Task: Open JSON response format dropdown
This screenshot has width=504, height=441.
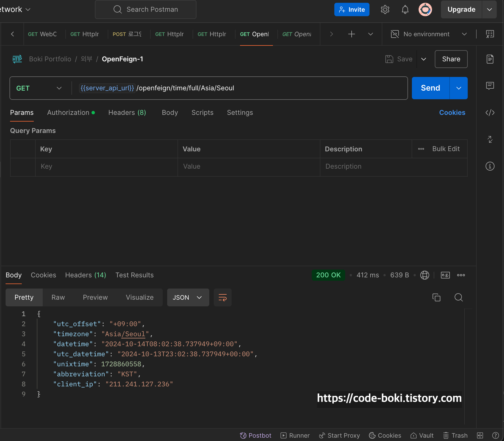Action: tap(188, 297)
